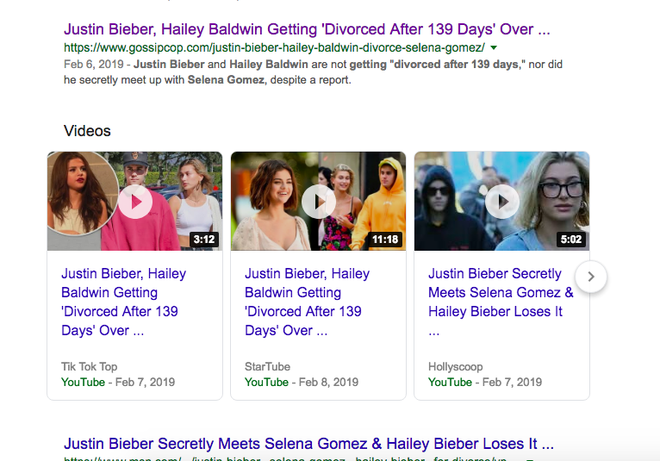Image resolution: width=660 pixels, height=461 pixels.
Task: Open the Hollyscoop 'Secretly Meets Selena Gomez' video title
Action: click(x=501, y=302)
